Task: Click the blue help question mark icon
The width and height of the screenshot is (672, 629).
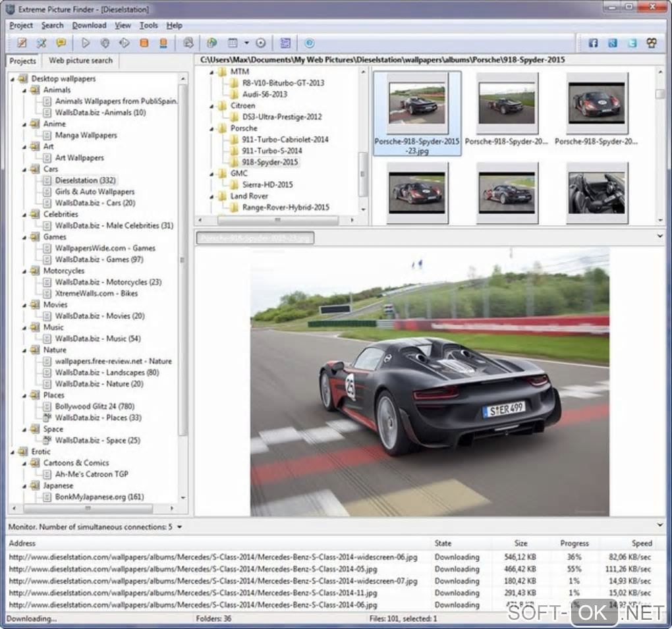Action: [x=309, y=43]
